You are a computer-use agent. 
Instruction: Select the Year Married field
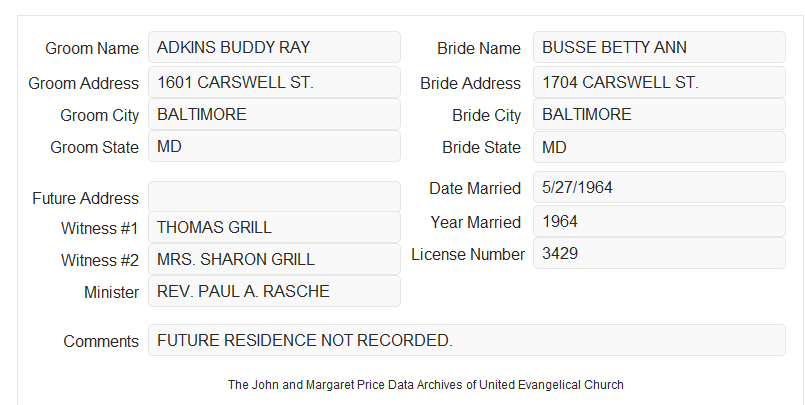659,221
